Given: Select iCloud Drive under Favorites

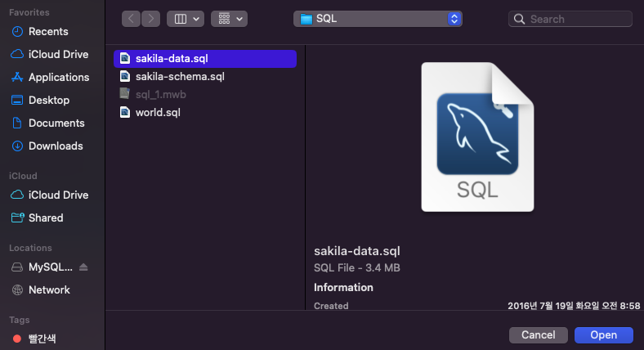Looking at the screenshot, I should pyautogui.click(x=58, y=54).
